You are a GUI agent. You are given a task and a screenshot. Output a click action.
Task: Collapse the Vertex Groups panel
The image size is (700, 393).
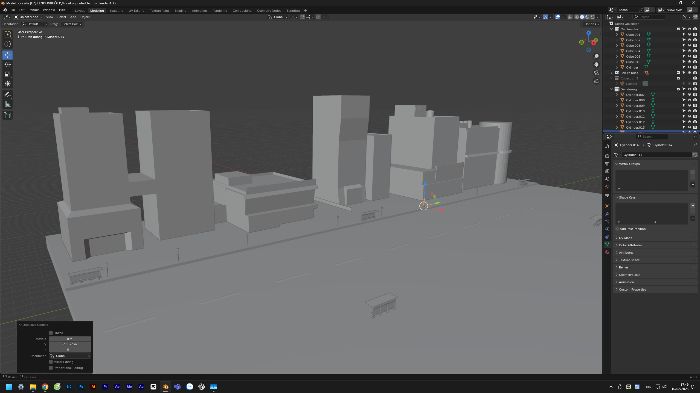coord(617,164)
